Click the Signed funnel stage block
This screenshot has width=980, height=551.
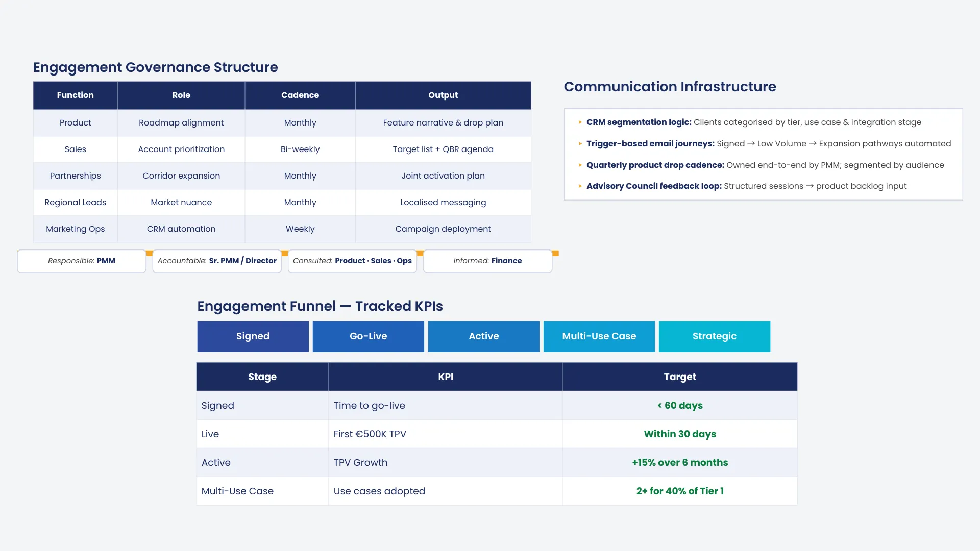253,336
